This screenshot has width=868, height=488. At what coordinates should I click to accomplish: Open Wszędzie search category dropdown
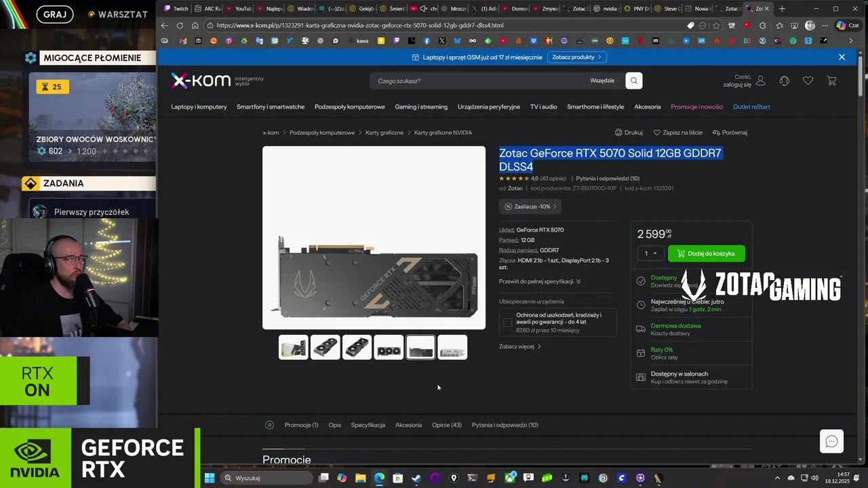604,81
